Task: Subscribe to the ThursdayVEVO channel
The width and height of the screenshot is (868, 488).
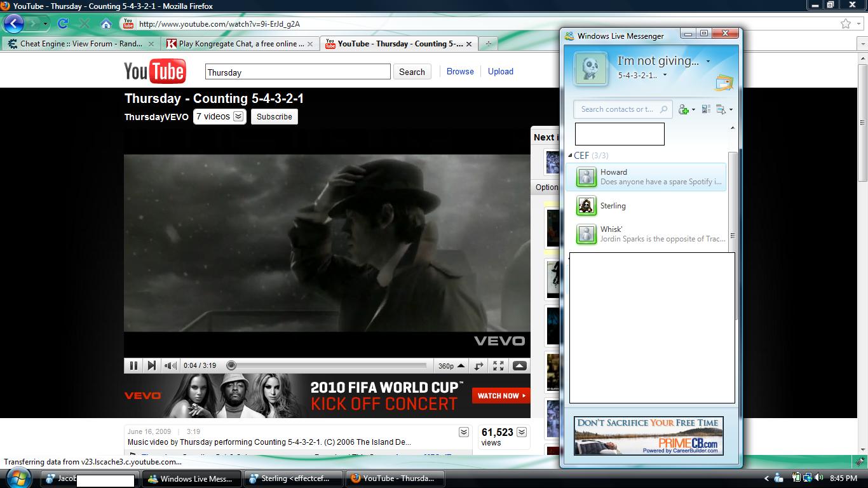Action: (x=275, y=116)
